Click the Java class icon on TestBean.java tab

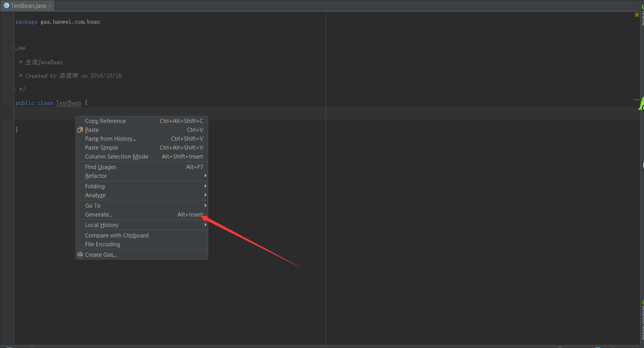[x=6, y=5]
